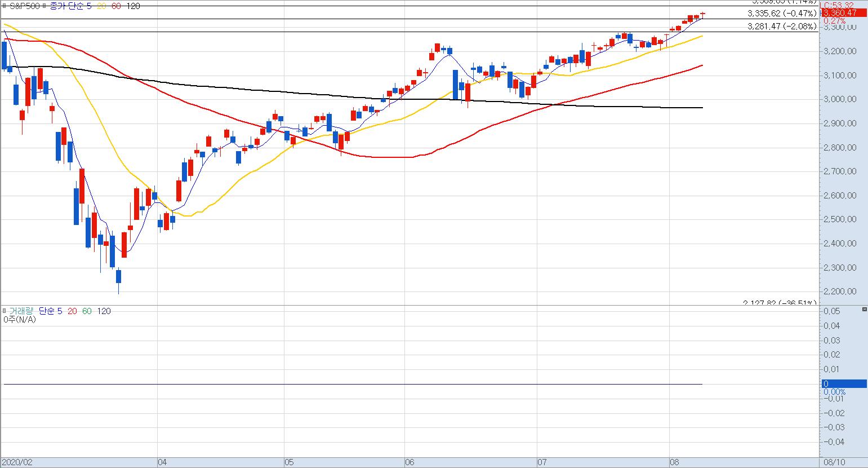Screen dimensions: 868x468
Task: Click the 단순 5 volume average label
Action: (x=50, y=311)
